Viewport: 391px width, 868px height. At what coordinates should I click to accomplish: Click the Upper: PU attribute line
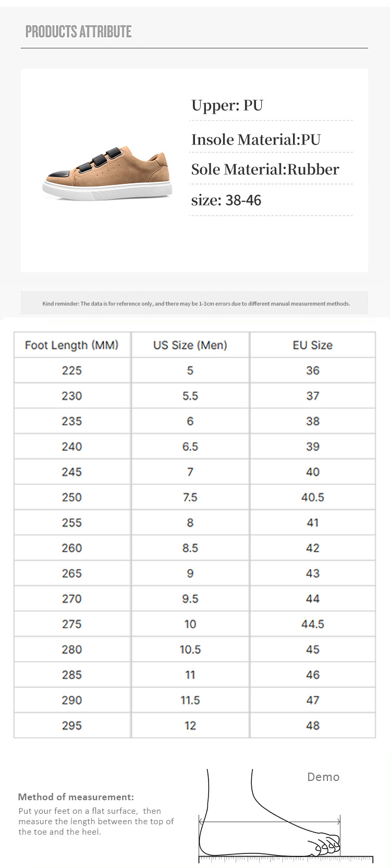tap(227, 105)
